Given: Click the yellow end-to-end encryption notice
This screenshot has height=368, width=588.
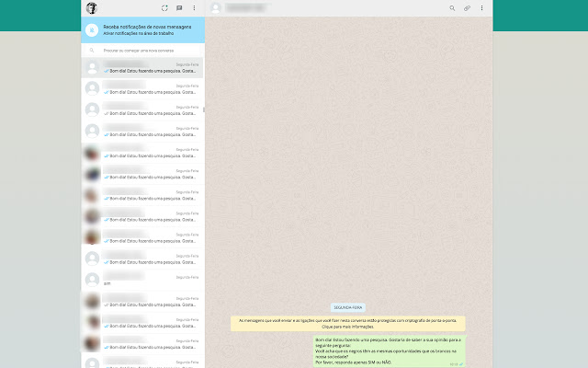Looking at the screenshot, I should point(347,324).
